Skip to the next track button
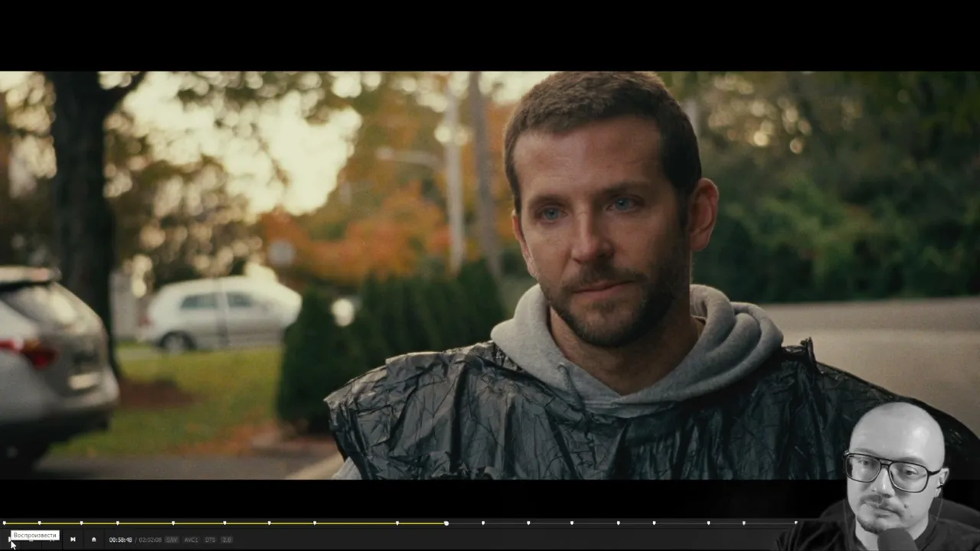The width and height of the screenshot is (980, 551). point(73,540)
